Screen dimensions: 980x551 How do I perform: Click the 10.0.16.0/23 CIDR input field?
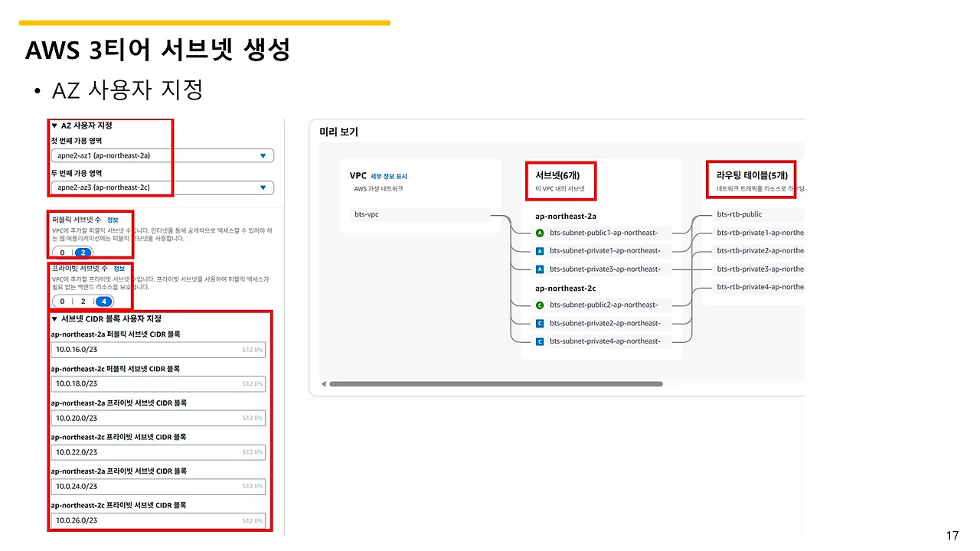pos(158,350)
